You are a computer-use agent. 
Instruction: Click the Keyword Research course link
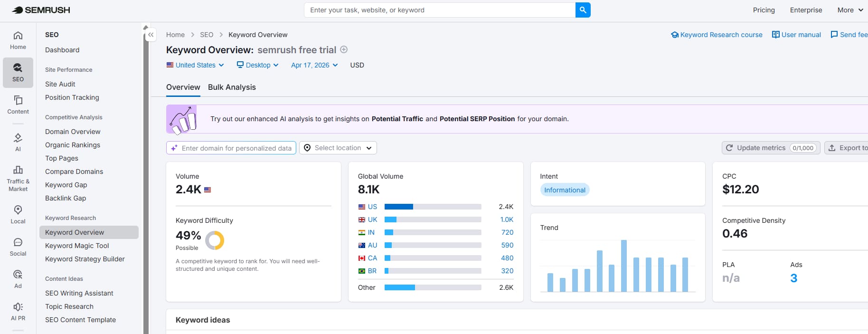[717, 35]
